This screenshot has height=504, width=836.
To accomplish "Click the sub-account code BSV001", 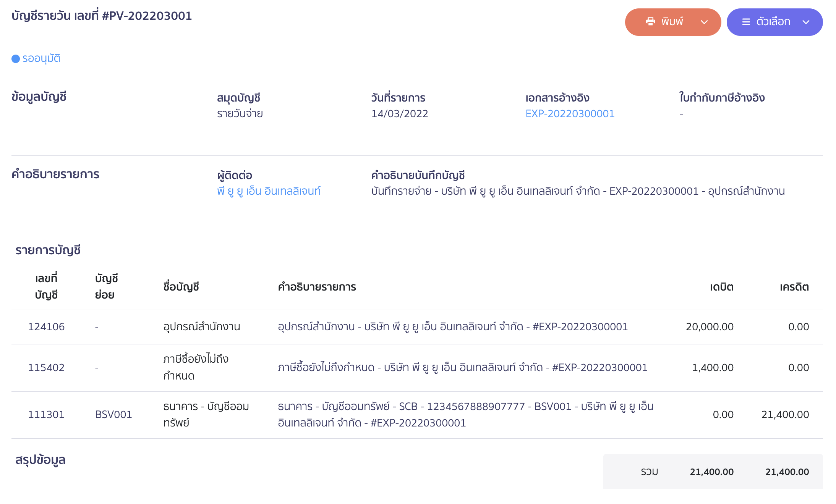I will click(113, 414).
